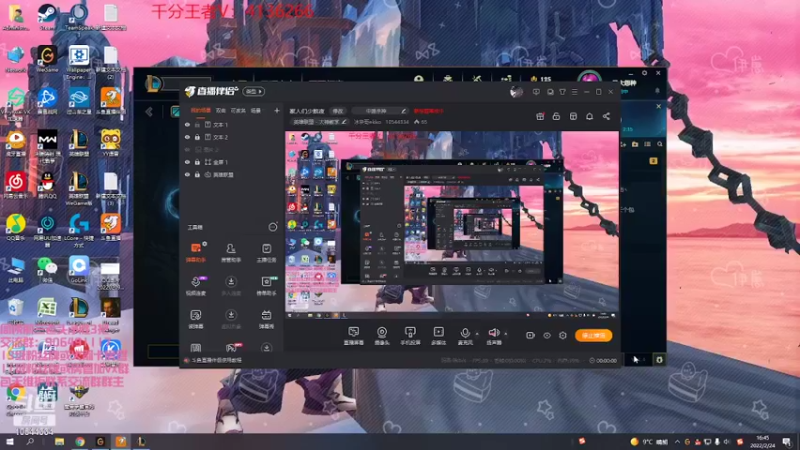Click the user avatar in the title bar
800x450 pixels.
pyautogui.click(x=516, y=92)
